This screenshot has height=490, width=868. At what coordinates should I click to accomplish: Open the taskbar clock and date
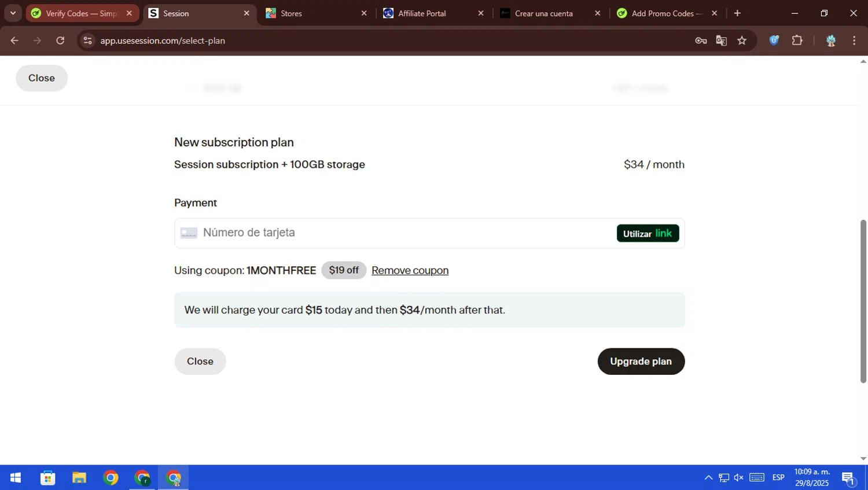(x=812, y=478)
